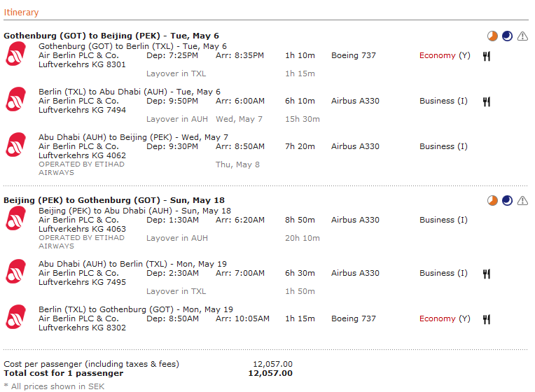Image resolution: width=535 pixels, height=392 pixels.
Task: Click the blue moon overnight icon for outbound trip
Action: click(508, 36)
